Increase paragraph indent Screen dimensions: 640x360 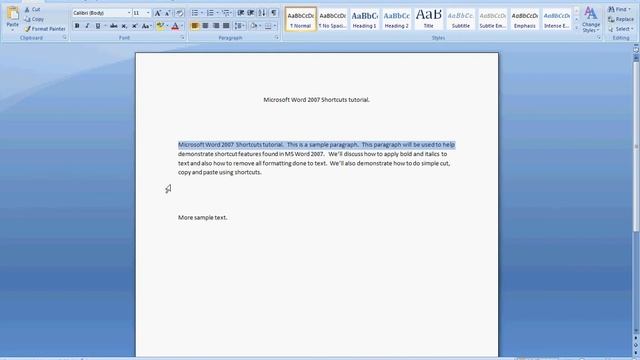click(251, 13)
